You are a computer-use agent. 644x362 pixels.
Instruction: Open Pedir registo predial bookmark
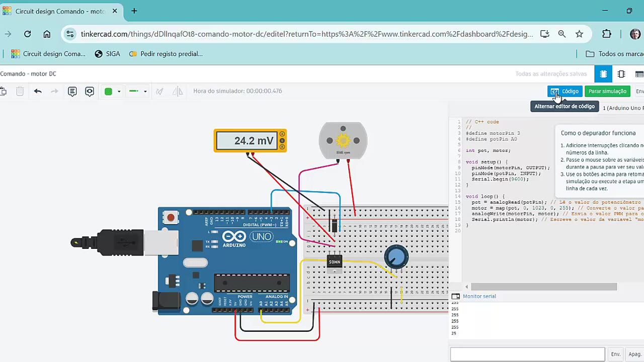click(166, 54)
